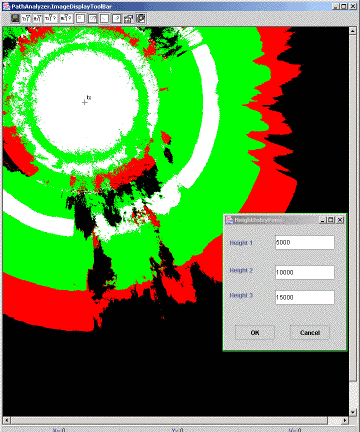Close the height dialog window
This screenshot has width=360, height=432.
pos(340,220)
